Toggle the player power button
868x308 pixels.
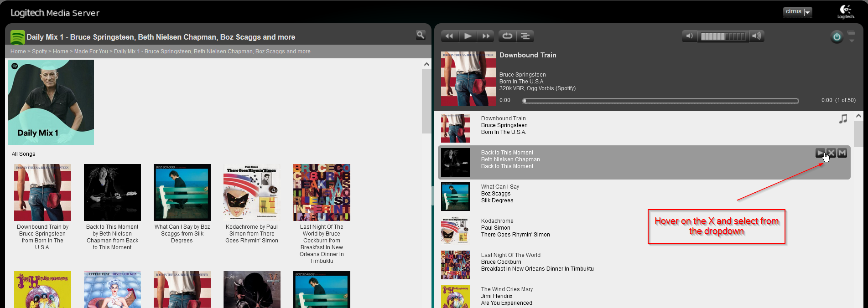(x=837, y=37)
